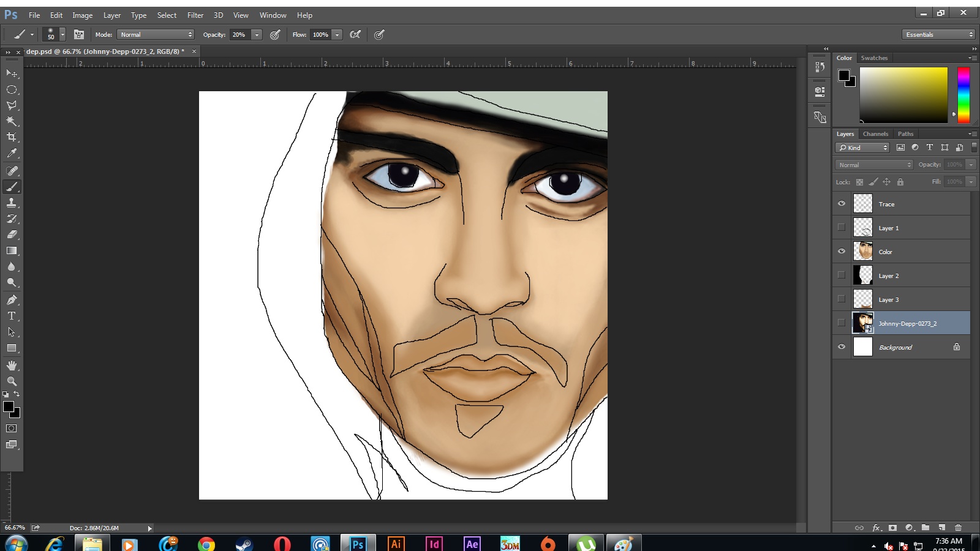Open Adobe Illustrator from the taskbar
This screenshot has width=980, height=551.
(x=396, y=544)
